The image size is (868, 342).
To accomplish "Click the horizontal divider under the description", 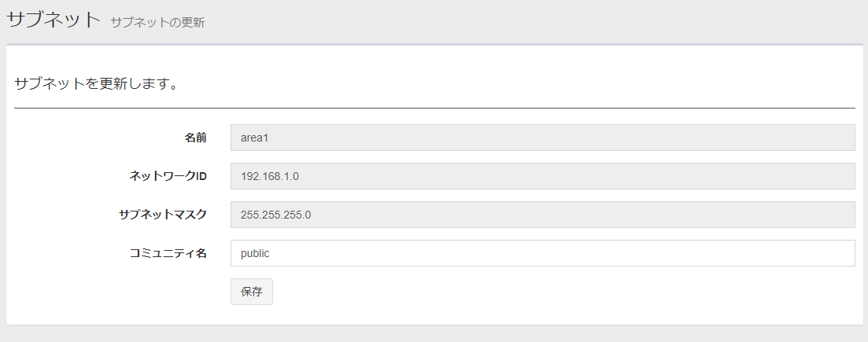I will (x=434, y=108).
